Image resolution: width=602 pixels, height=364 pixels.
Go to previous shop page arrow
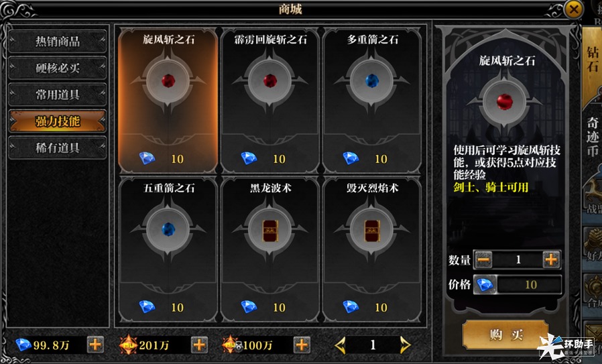340,345
